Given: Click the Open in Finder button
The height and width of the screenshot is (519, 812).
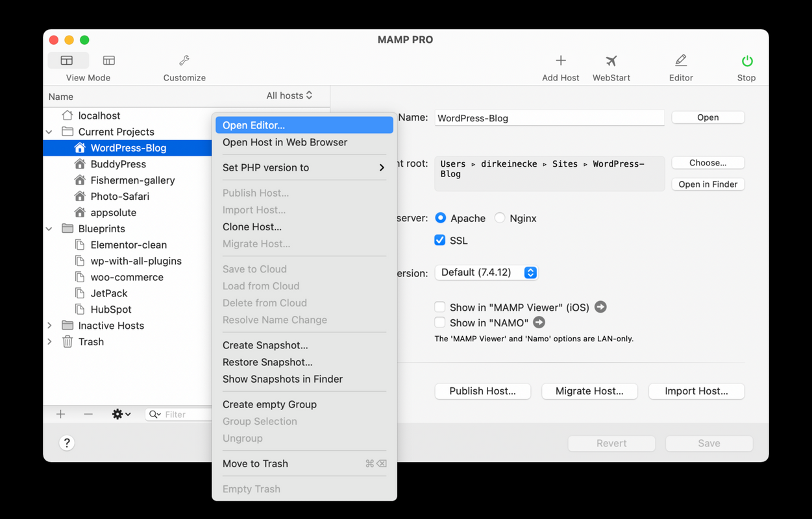Looking at the screenshot, I should [x=708, y=184].
